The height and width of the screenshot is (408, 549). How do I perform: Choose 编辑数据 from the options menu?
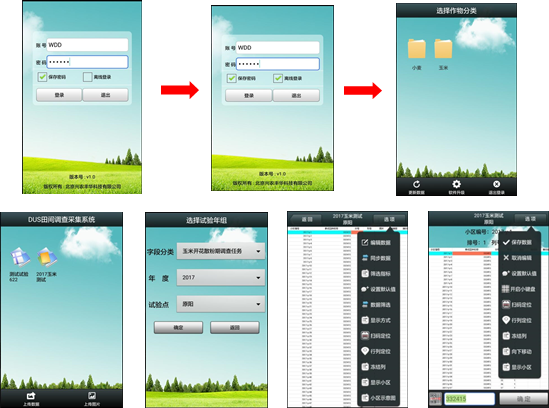pyautogui.click(x=376, y=242)
